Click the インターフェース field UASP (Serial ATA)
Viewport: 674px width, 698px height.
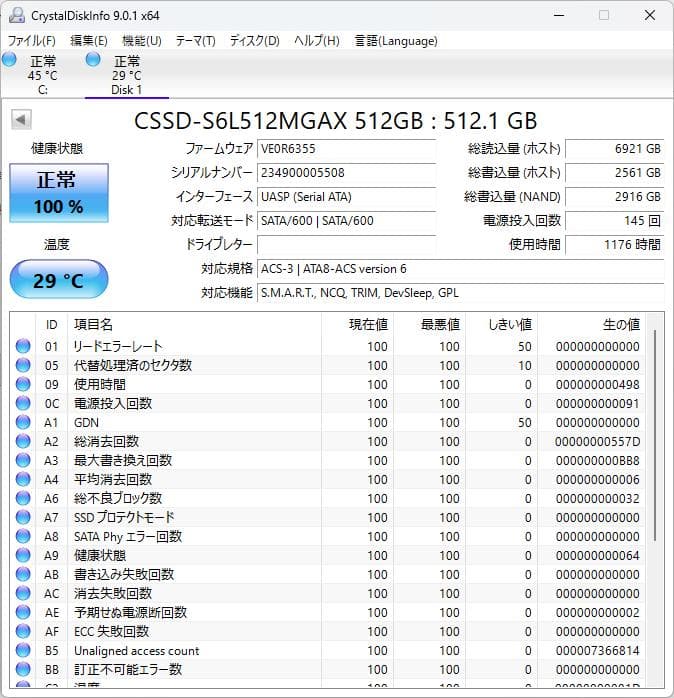[346, 197]
